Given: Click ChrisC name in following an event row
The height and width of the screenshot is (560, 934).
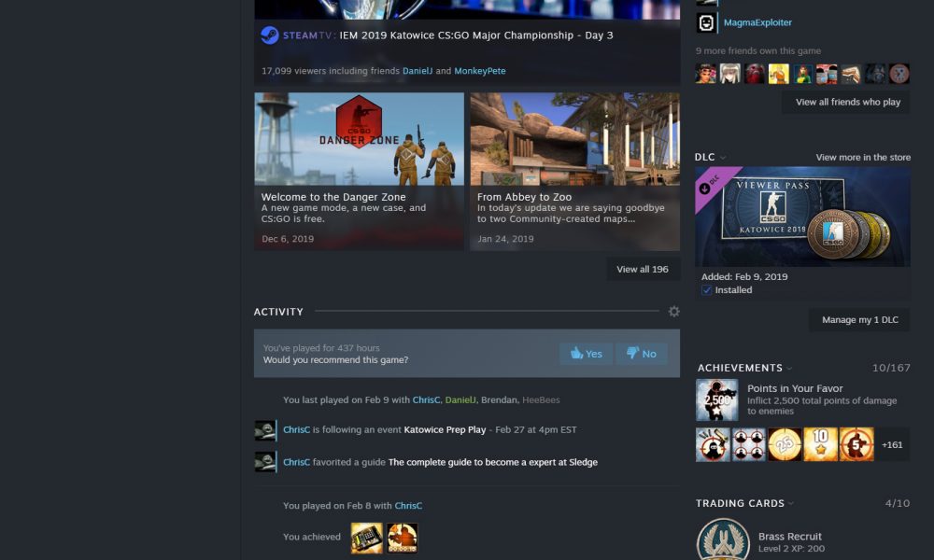Looking at the screenshot, I should point(296,429).
